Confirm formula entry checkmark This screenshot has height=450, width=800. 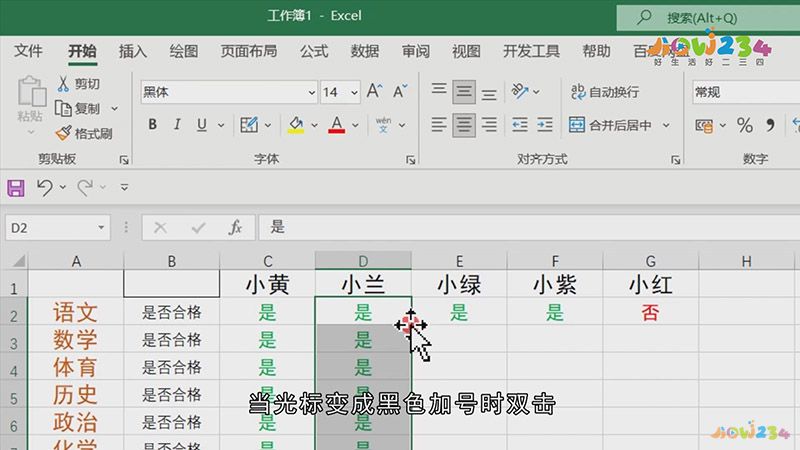coord(198,228)
